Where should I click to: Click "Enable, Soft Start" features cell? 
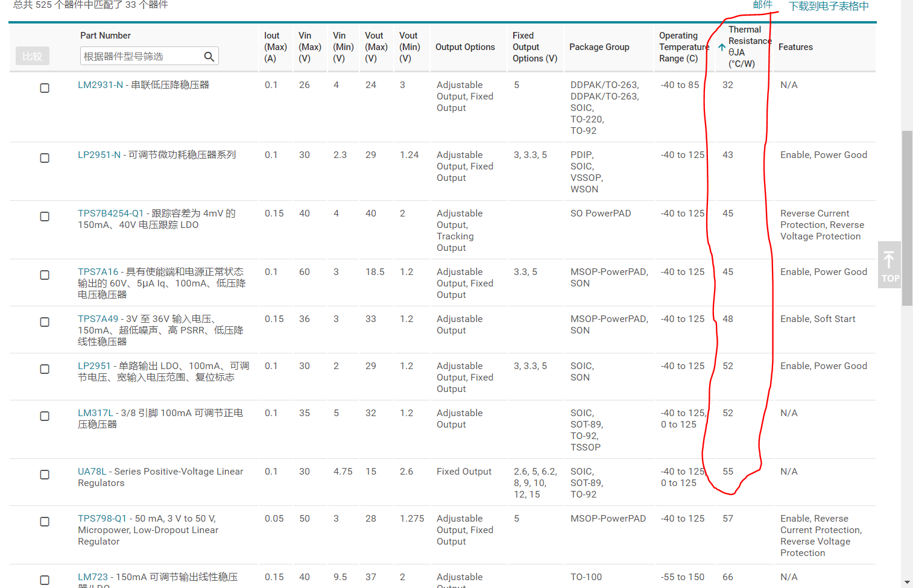(x=818, y=319)
